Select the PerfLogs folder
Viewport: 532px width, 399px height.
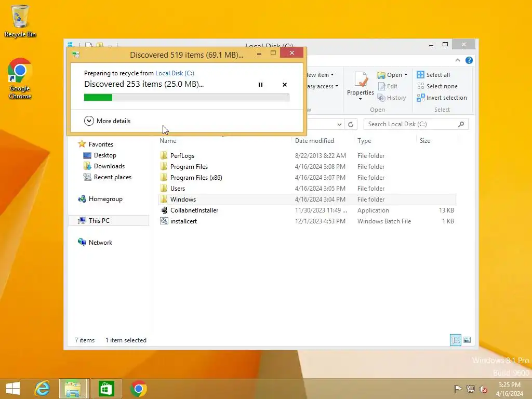click(x=182, y=156)
